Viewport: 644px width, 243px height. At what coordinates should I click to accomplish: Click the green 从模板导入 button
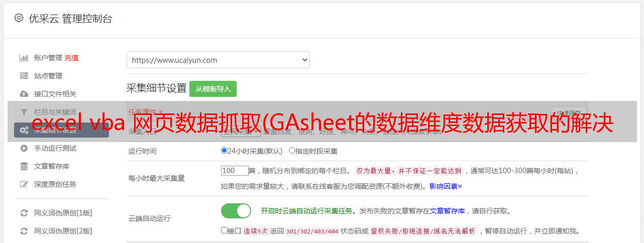213,89
